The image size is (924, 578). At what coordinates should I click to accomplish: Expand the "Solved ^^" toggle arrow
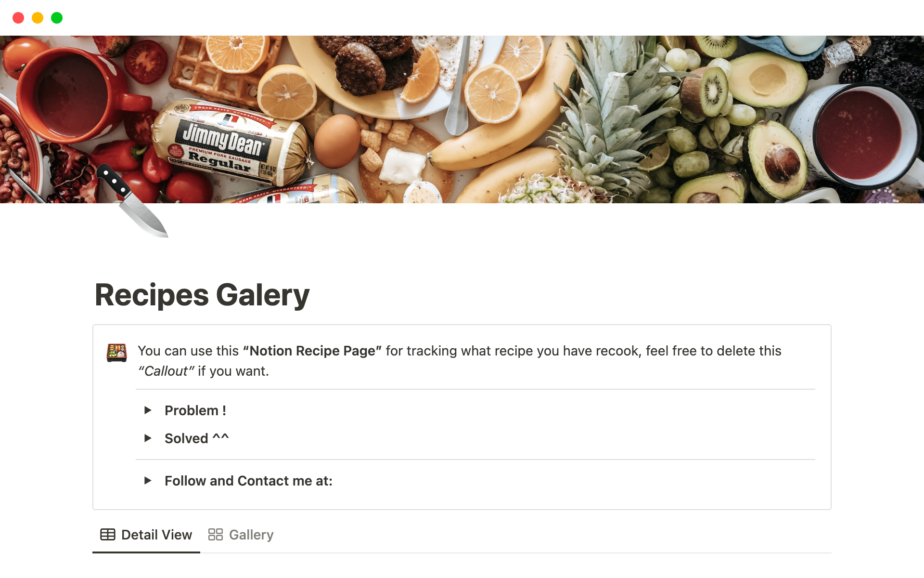148,438
